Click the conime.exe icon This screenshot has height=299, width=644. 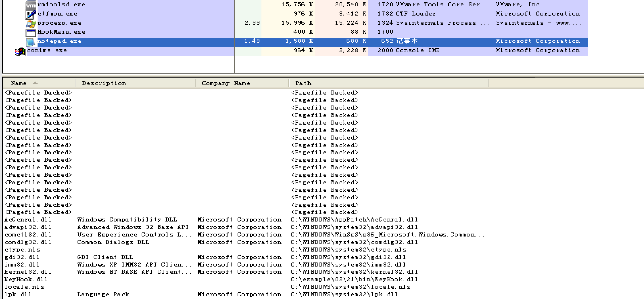(20, 51)
